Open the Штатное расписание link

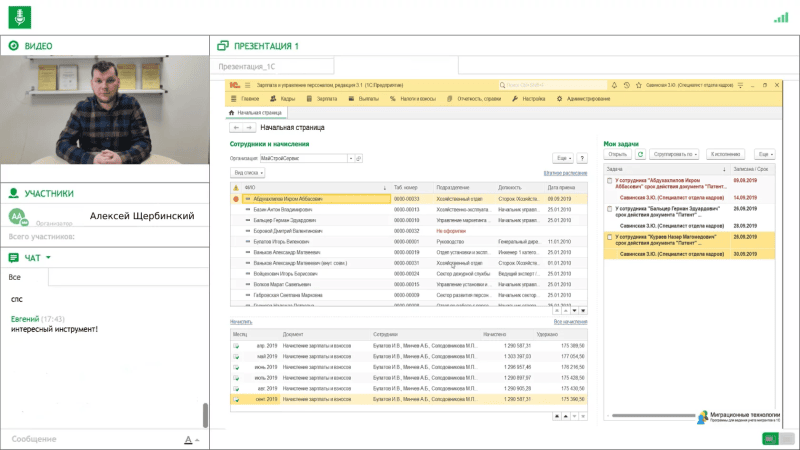point(565,173)
